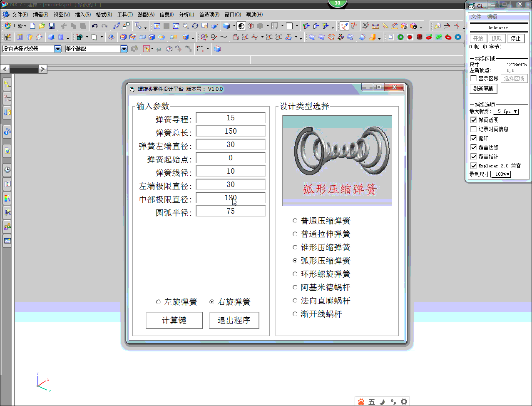Open the 首选项(P) menu

point(209,15)
